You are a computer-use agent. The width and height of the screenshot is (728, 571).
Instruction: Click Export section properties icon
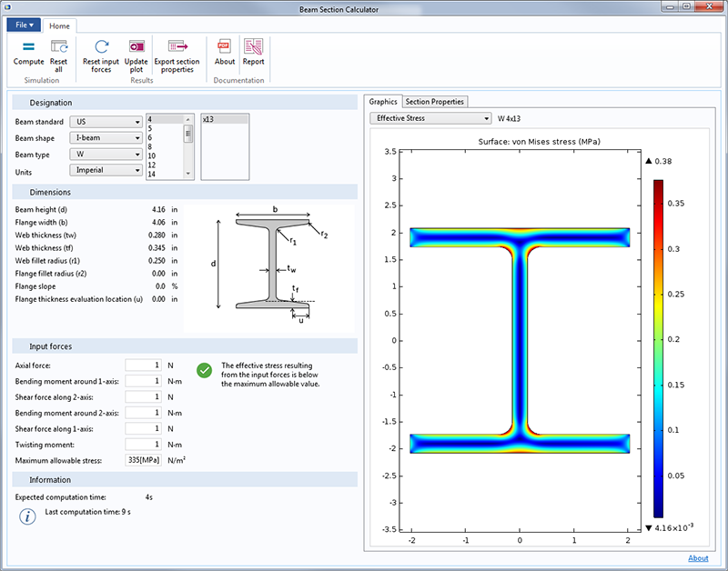coord(177,47)
